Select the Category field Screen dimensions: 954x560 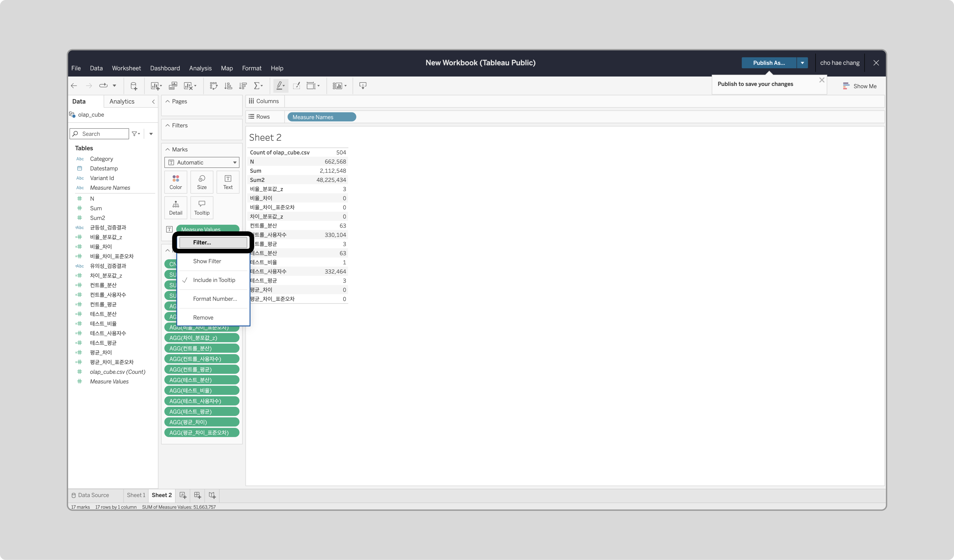(x=102, y=159)
